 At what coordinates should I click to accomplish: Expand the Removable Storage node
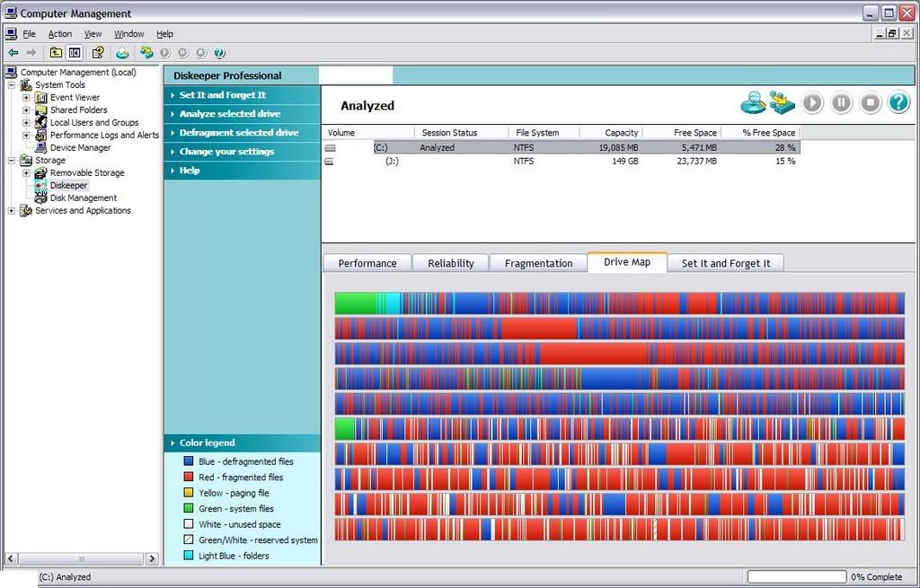[26, 173]
